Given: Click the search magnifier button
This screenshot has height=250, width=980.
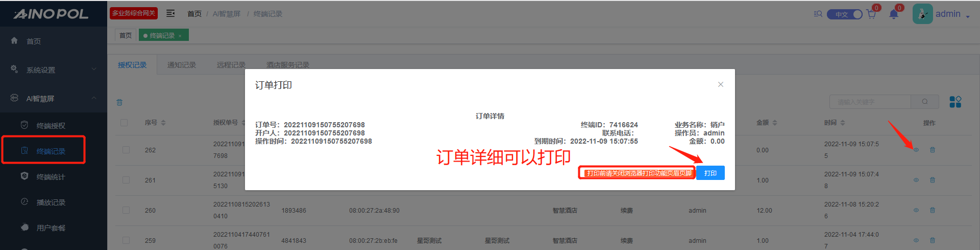Looking at the screenshot, I should coord(925,102).
